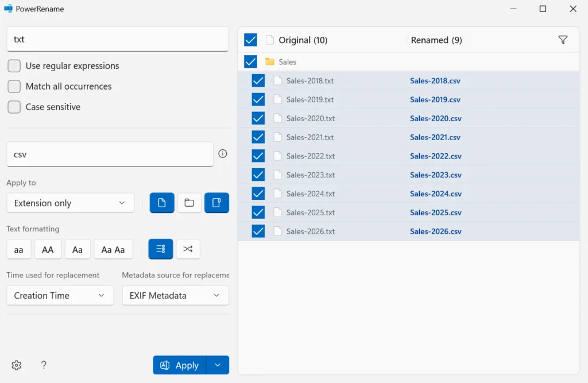
Task: Select uppercase AA formatting button
Action: point(48,249)
